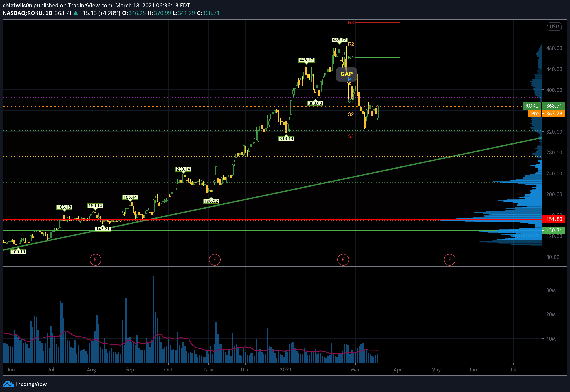Click the 400.00 price axis tick

coord(554,90)
